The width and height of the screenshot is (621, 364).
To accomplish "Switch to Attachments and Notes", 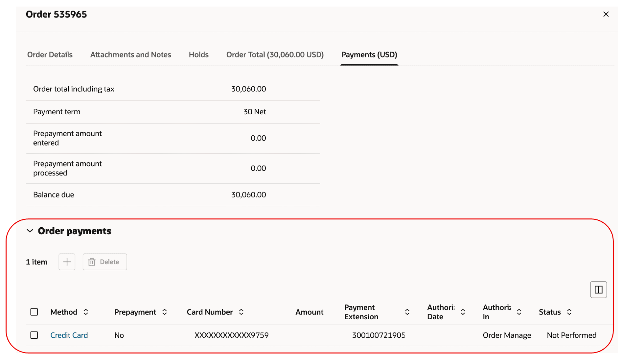I will pyautogui.click(x=130, y=55).
